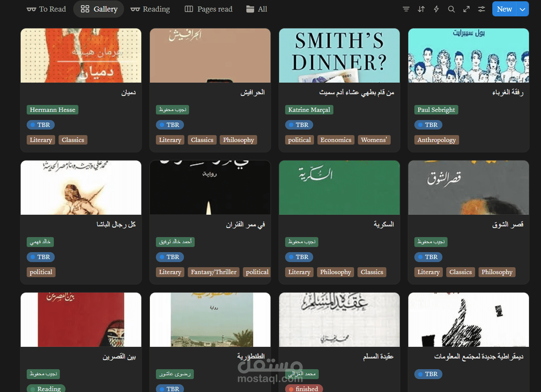Click the Economics genre tag

click(x=336, y=140)
